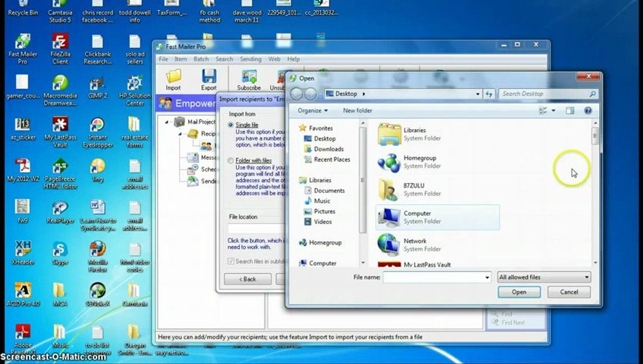
Task: Select Downloads in the navigation pane
Action: pos(329,149)
